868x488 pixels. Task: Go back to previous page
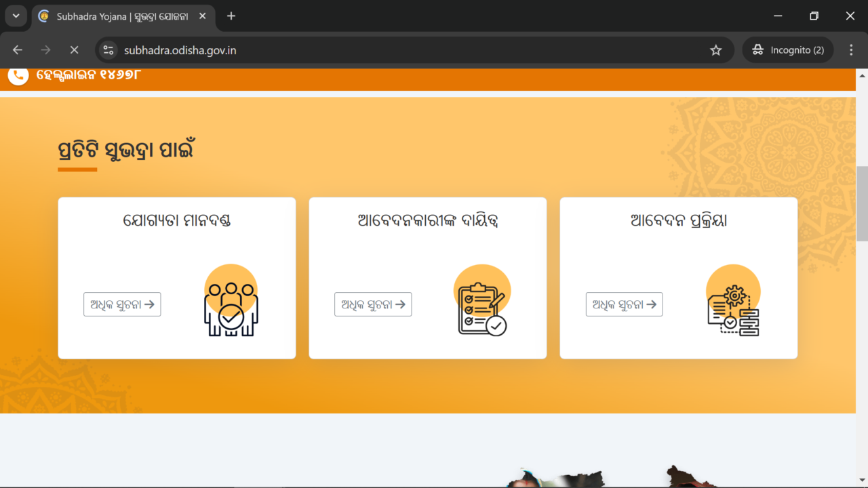(18, 50)
